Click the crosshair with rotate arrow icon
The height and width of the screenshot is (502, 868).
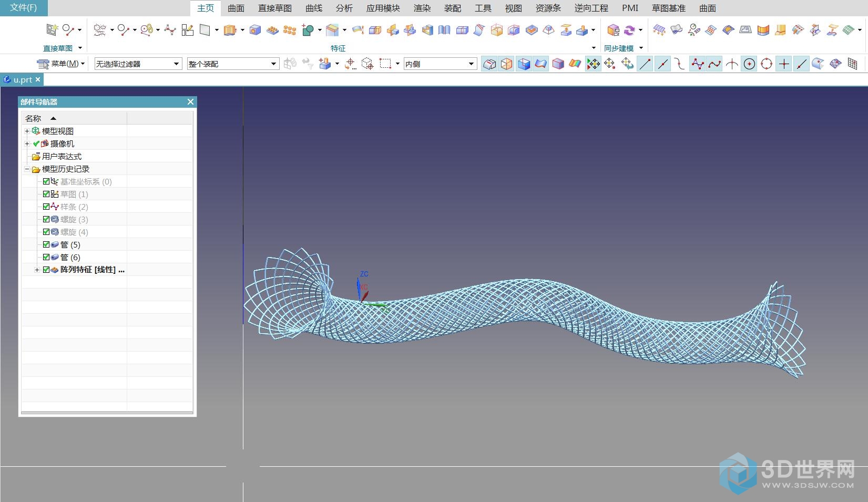tap(350, 64)
